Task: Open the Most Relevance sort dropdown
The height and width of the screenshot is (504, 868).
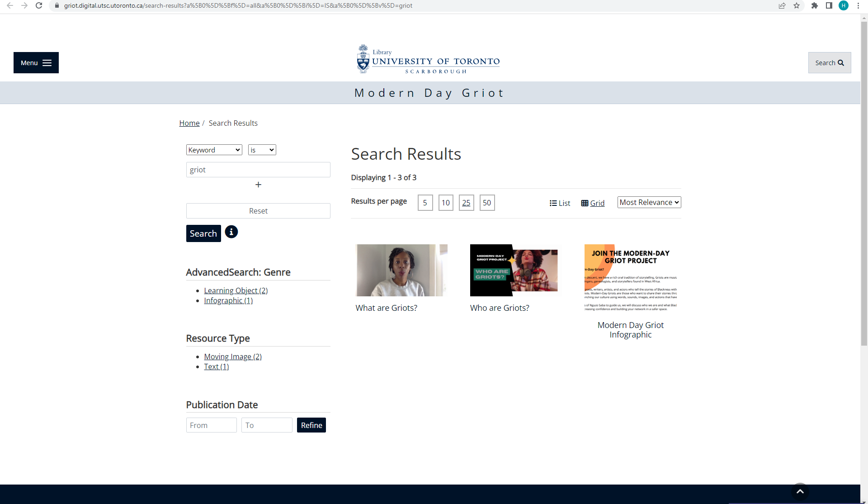Action: coord(649,202)
